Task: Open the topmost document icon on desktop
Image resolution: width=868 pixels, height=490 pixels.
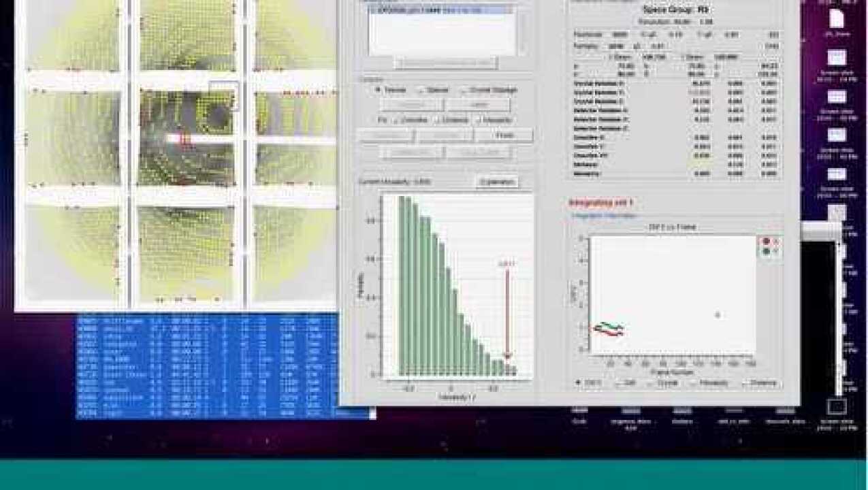Action: [837, 18]
